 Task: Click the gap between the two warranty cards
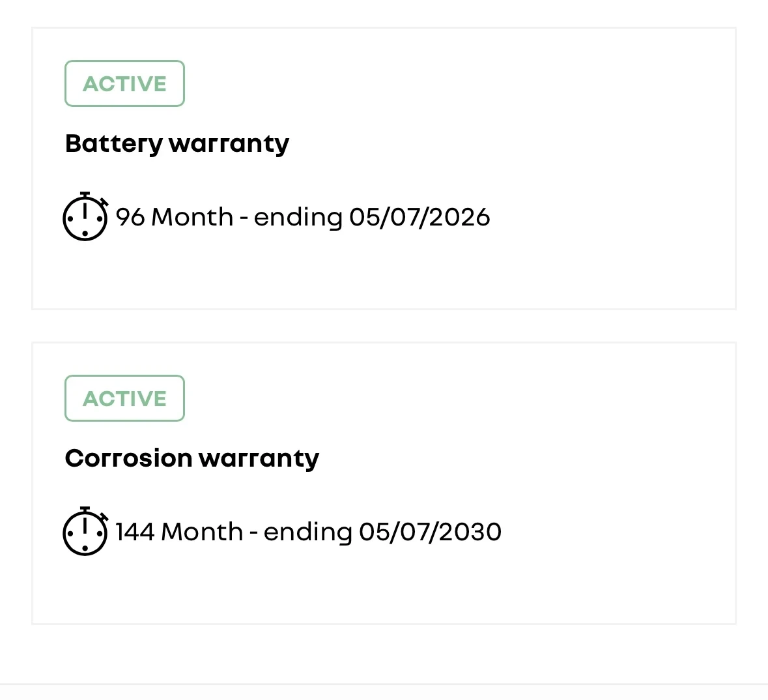tap(384, 326)
